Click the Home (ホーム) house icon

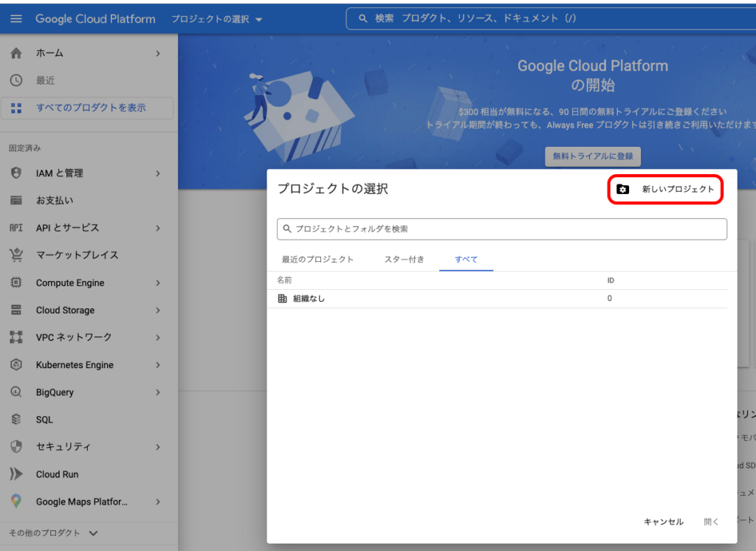(x=16, y=53)
